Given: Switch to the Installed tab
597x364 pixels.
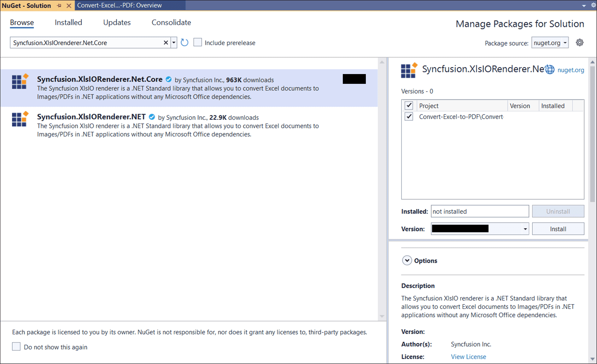Looking at the screenshot, I should point(68,22).
